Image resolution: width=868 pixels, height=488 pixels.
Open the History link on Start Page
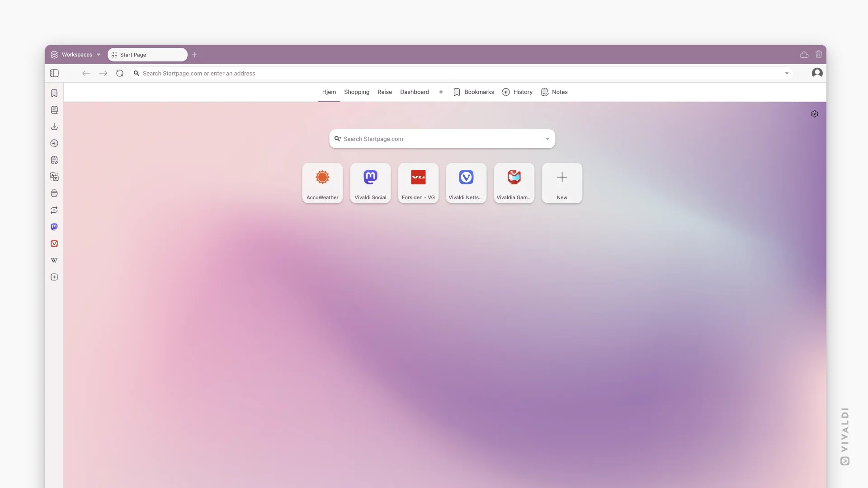tap(517, 92)
